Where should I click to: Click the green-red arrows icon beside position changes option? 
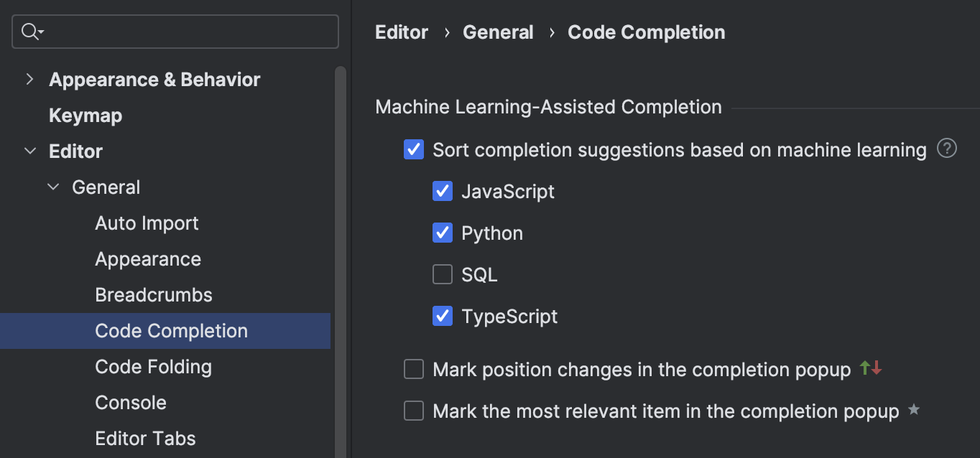870,368
